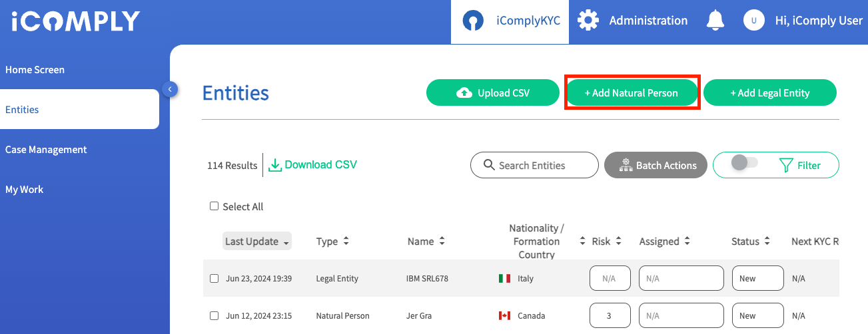Click the date Jun 23, 2024 19:39
868x334 pixels.
[259, 279]
